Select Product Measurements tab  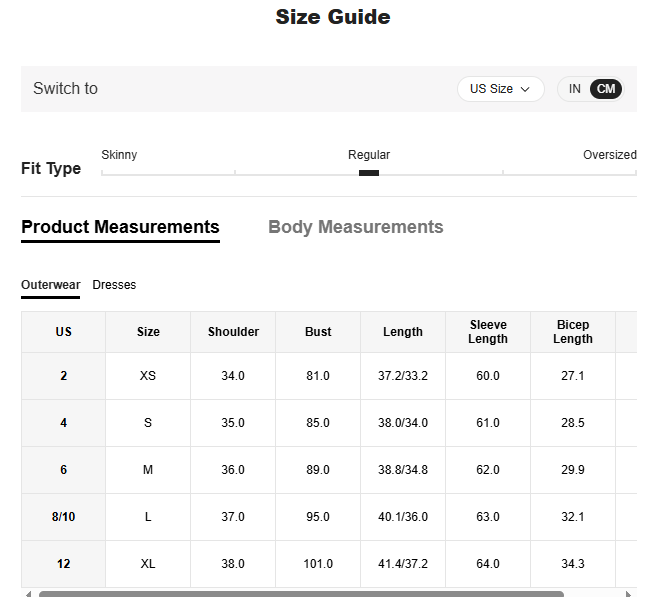[x=120, y=227]
